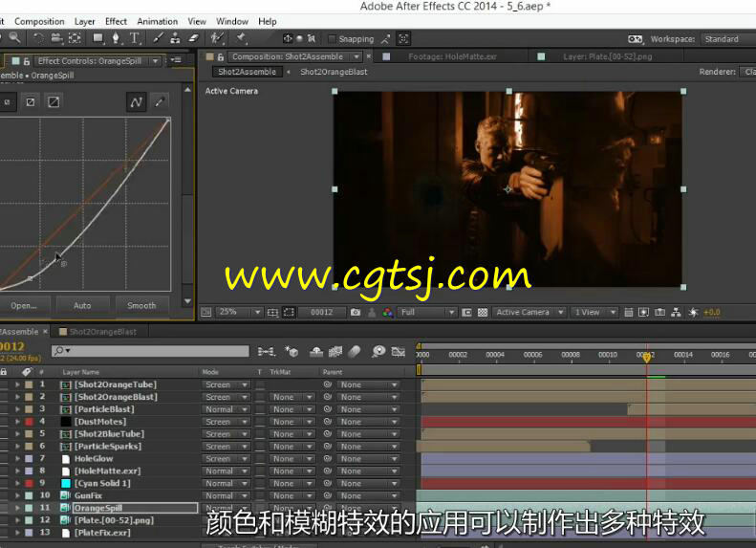Image resolution: width=756 pixels, height=548 pixels.
Task: Open the Full resolution dropdown
Action: [x=426, y=312]
